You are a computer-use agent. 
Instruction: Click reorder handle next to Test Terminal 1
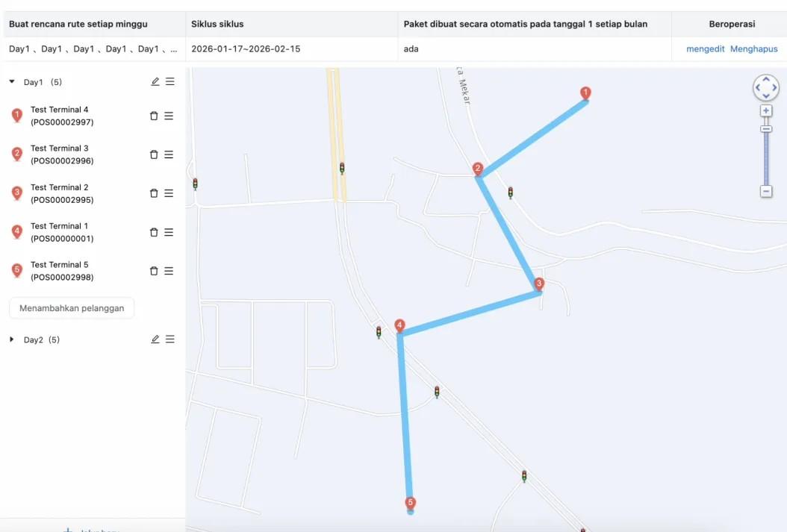pyautogui.click(x=169, y=232)
